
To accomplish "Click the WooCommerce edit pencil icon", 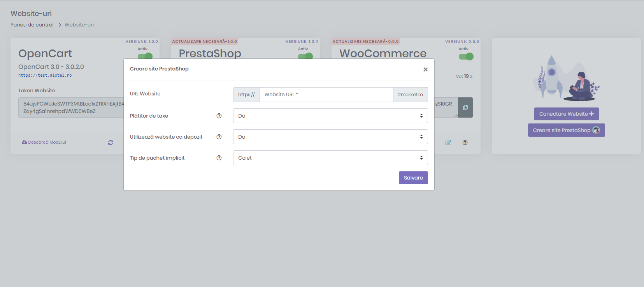I will coord(448,143).
